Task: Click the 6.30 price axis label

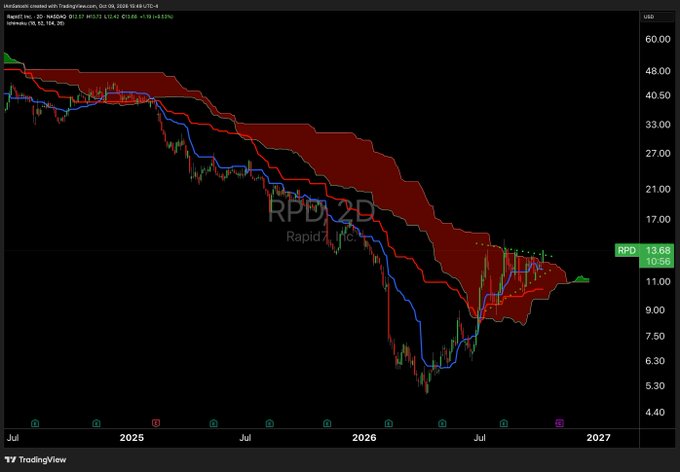Action: pos(657,361)
